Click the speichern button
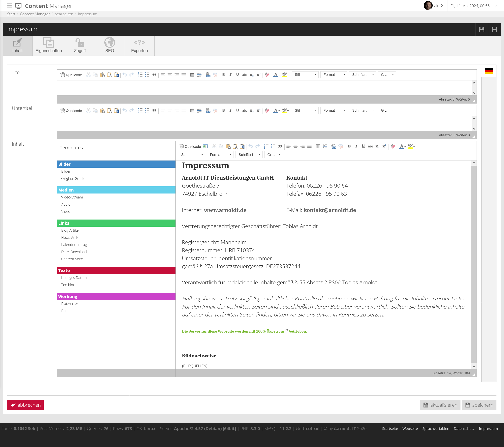This screenshot has width=504, height=447. point(479,405)
